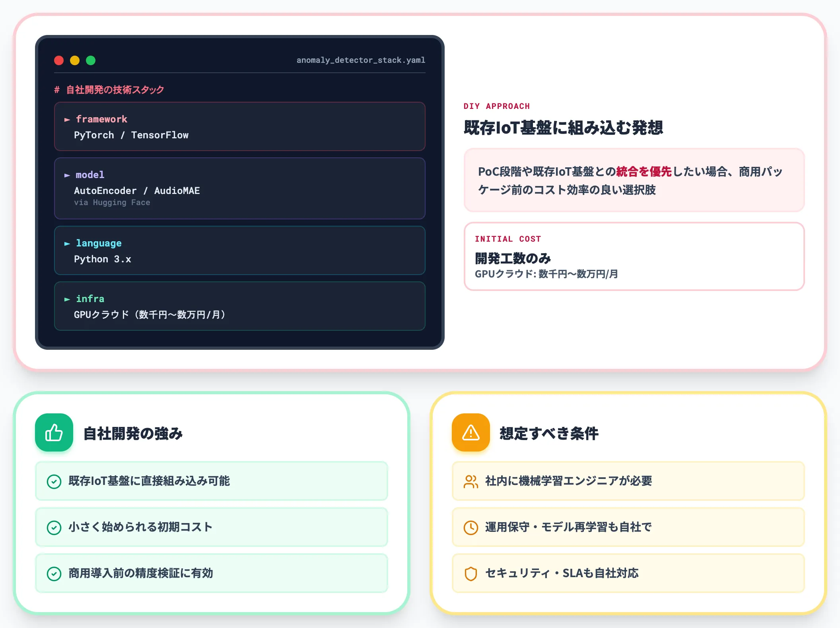Select the 小さく始められる初期コスト item

click(212, 527)
